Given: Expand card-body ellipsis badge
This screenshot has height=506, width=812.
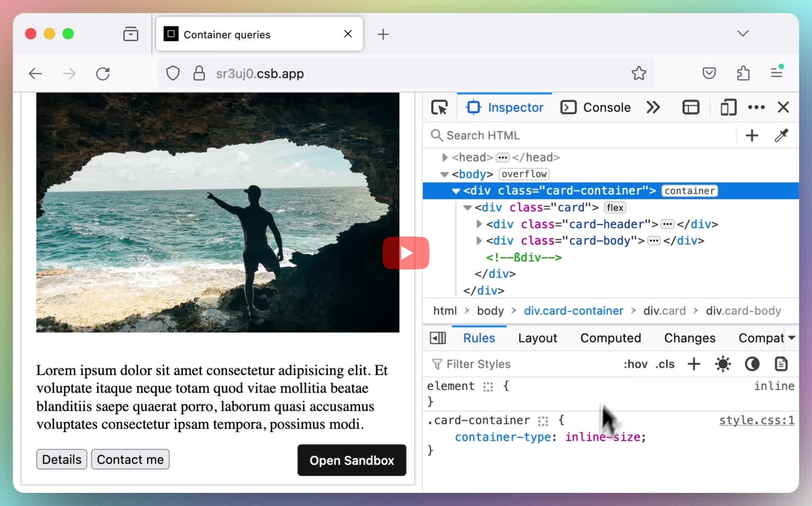Looking at the screenshot, I should click(654, 241).
